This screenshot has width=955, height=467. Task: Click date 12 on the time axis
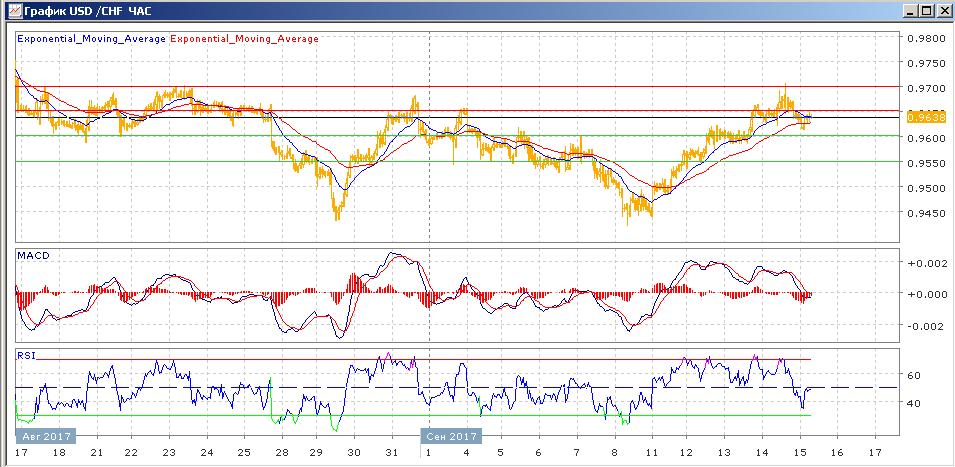pos(686,453)
